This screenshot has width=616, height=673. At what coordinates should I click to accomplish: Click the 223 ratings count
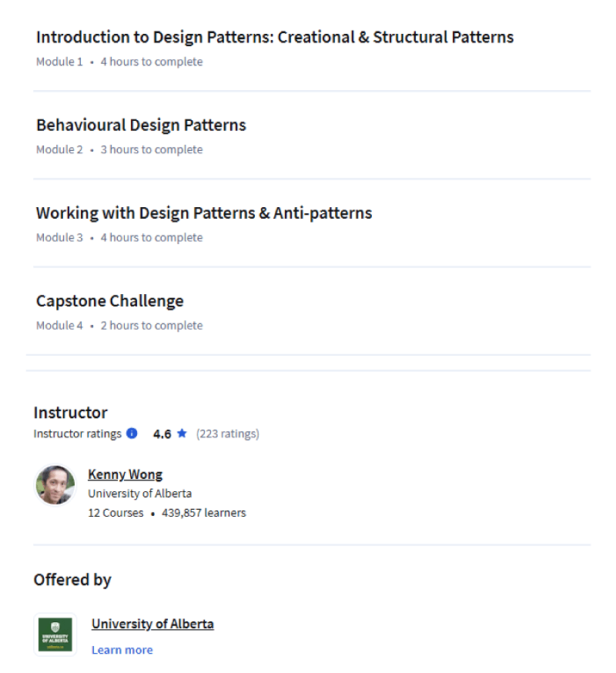(x=227, y=434)
